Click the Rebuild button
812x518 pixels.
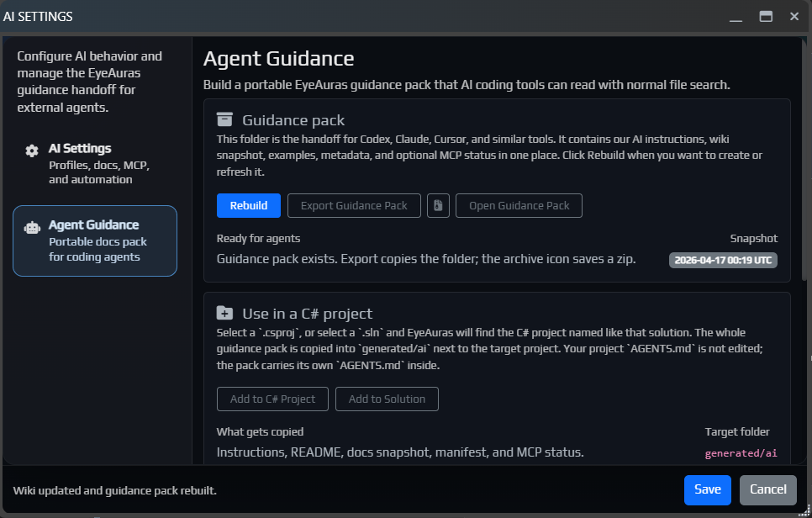click(248, 205)
